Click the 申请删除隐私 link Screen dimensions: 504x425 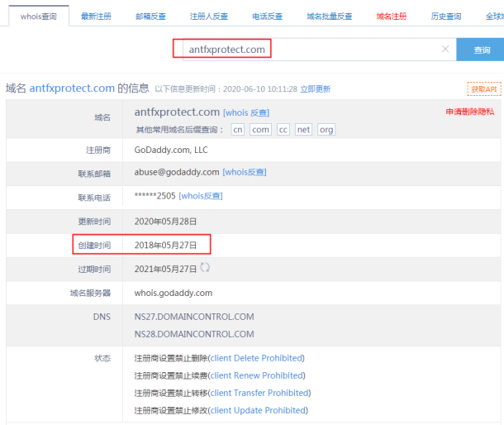click(x=470, y=112)
